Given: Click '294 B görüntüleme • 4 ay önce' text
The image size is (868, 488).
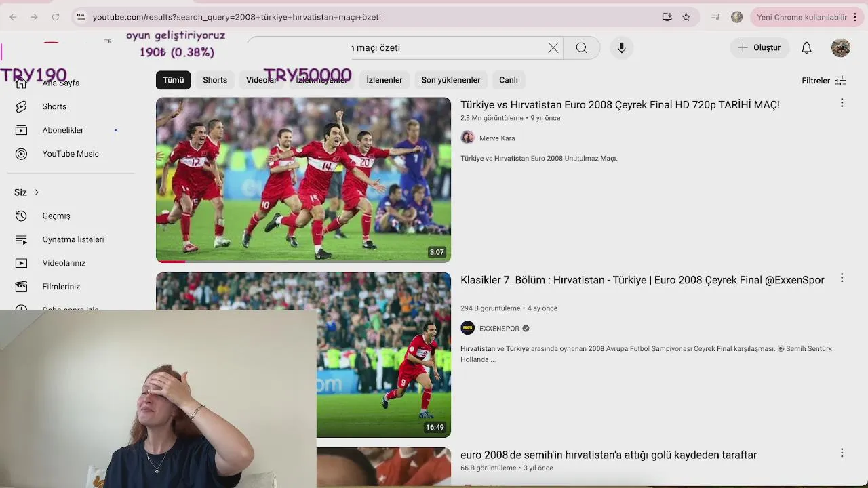Looking at the screenshot, I should point(509,308).
